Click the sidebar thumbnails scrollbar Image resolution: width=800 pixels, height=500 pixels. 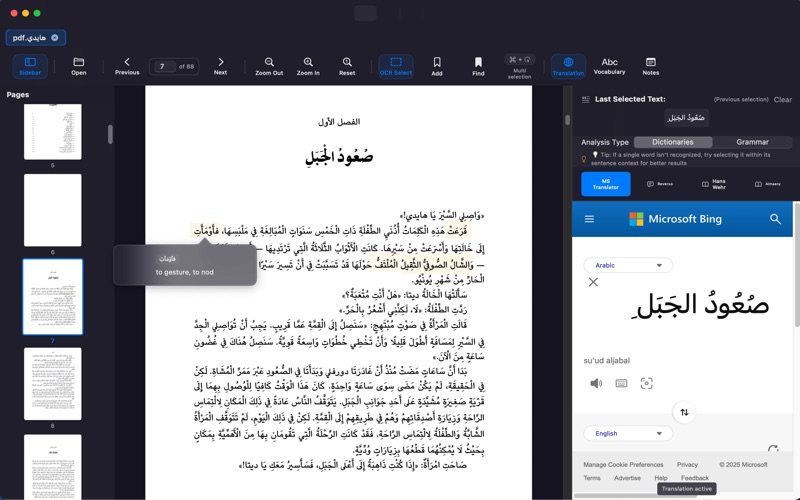pyautogui.click(x=110, y=134)
